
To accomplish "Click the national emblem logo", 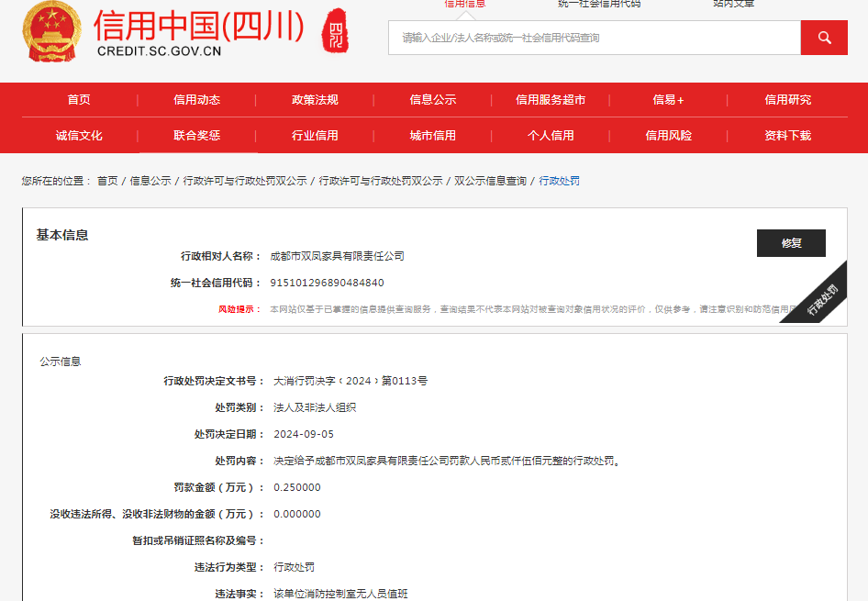I will click(x=52, y=31).
